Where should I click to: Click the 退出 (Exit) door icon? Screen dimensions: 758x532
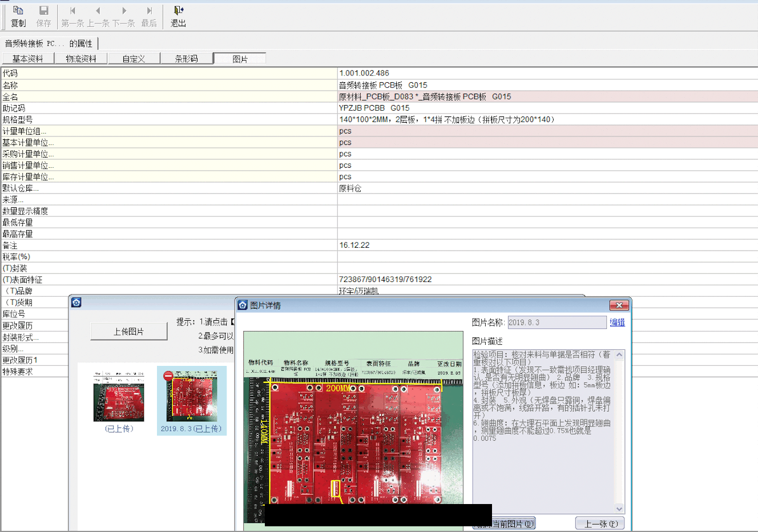pos(178,11)
